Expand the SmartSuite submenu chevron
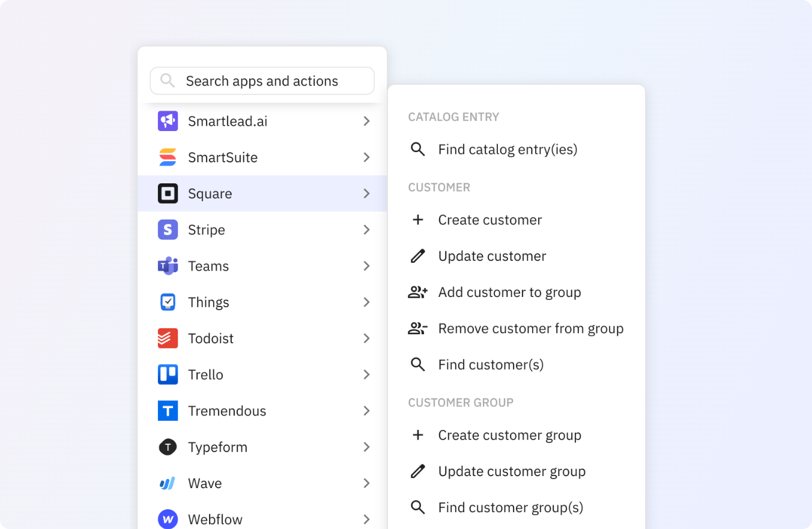This screenshot has width=812, height=529. click(366, 157)
